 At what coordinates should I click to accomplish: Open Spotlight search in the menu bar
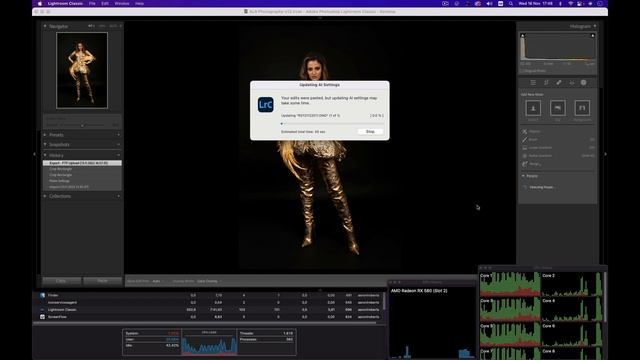click(x=511, y=3)
